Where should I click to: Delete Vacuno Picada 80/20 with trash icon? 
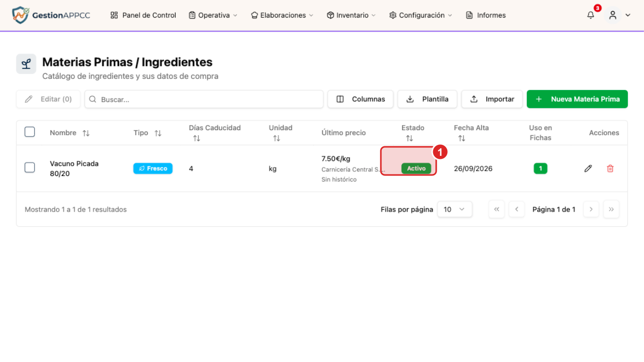pos(610,168)
